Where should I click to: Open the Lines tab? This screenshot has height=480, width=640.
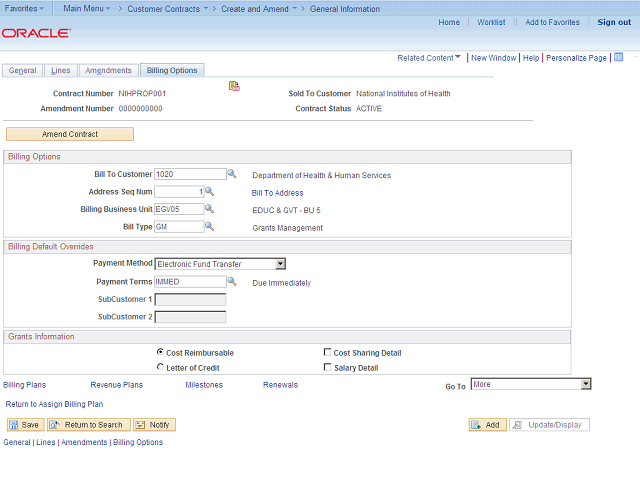point(60,71)
